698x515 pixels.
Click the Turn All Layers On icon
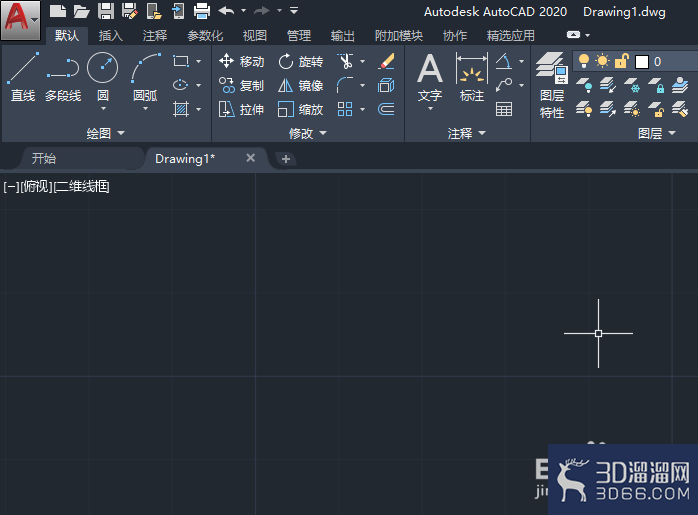pyautogui.click(x=584, y=109)
